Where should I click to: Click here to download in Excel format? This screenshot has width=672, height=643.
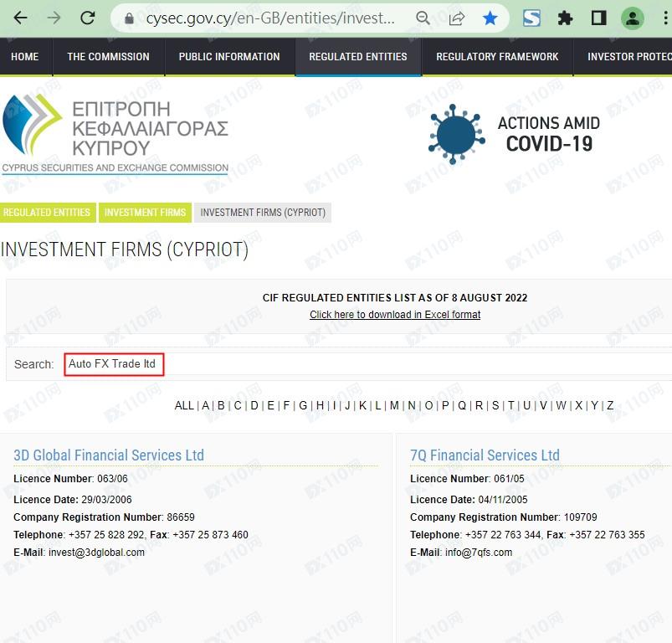tap(395, 315)
